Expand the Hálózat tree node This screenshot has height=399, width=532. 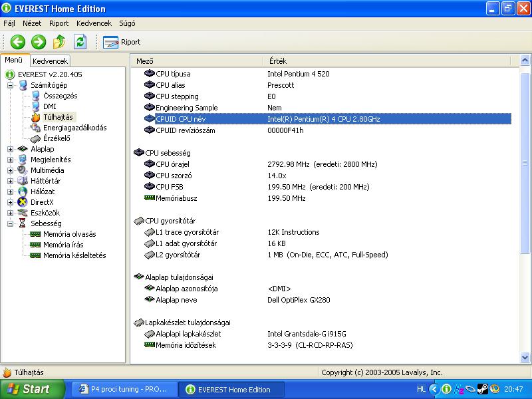click(x=11, y=192)
